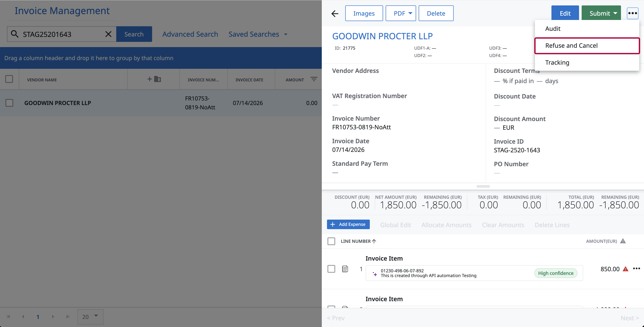Screen dimensions: 644x327
Task: Select the GOODWIN PROCTER LLP row checkbox
Action: (x=9, y=103)
